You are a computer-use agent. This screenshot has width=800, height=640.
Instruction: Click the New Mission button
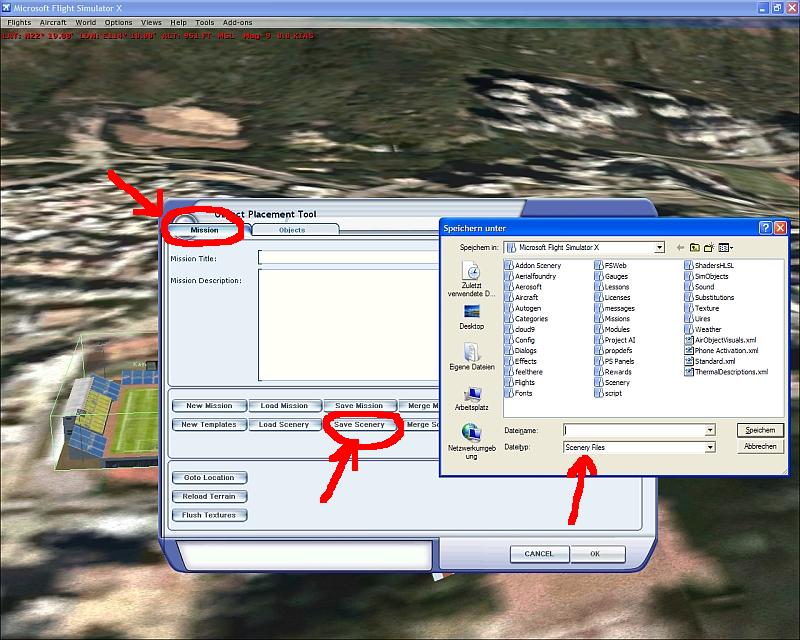tap(209, 406)
